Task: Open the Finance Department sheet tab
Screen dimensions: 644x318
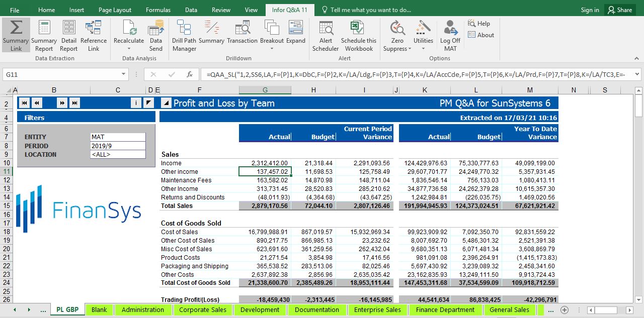Action: tap(445, 310)
